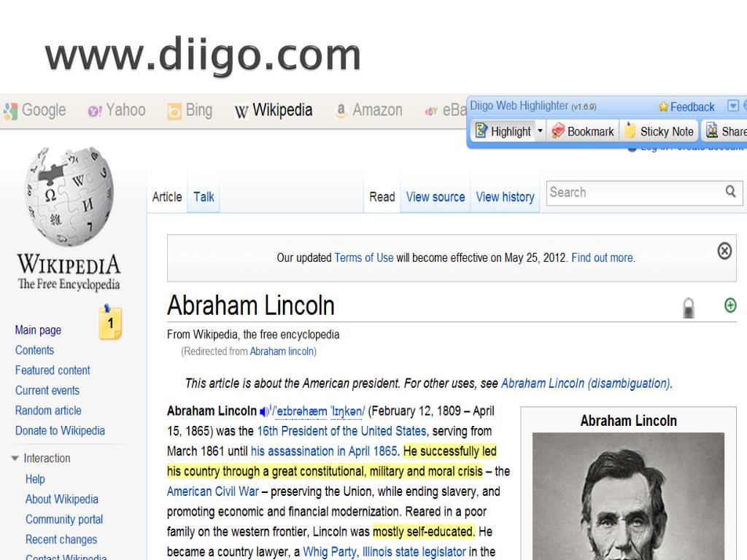Click the search magnifier icon
The height and width of the screenshot is (560, 747).
click(x=731, y=192)
